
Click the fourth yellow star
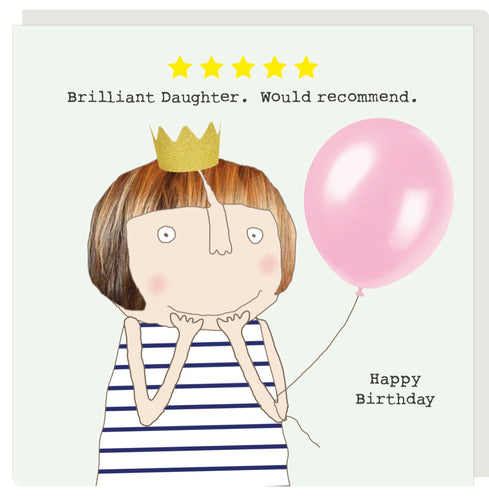click(274, 67)
